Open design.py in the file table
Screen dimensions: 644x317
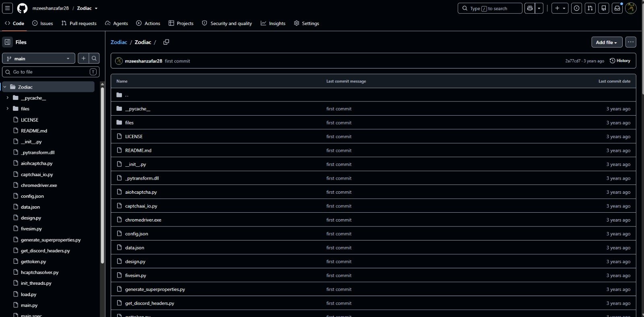(135, 261)
